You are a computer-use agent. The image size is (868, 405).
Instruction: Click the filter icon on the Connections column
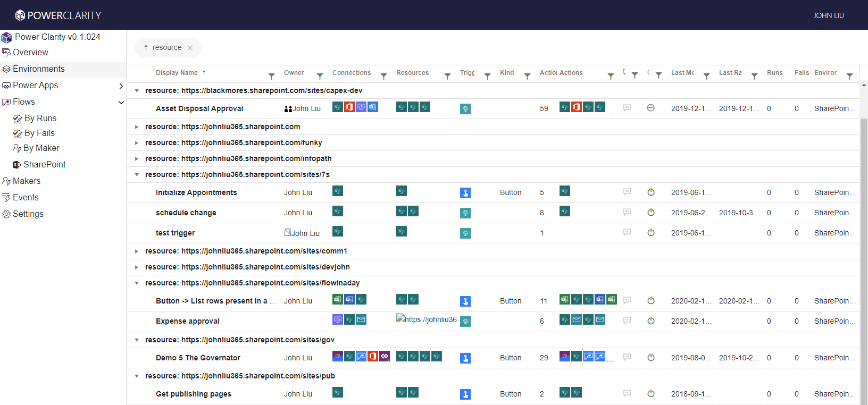click(x=383, y=76)
